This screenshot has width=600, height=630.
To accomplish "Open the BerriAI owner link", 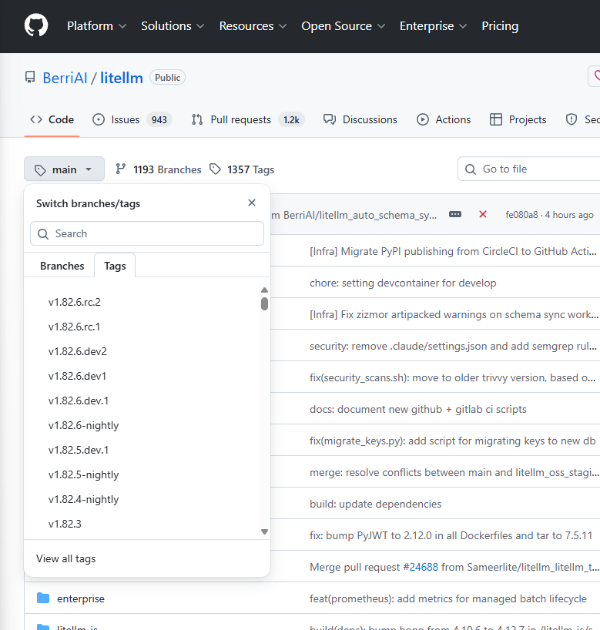I will pos(65,78).
